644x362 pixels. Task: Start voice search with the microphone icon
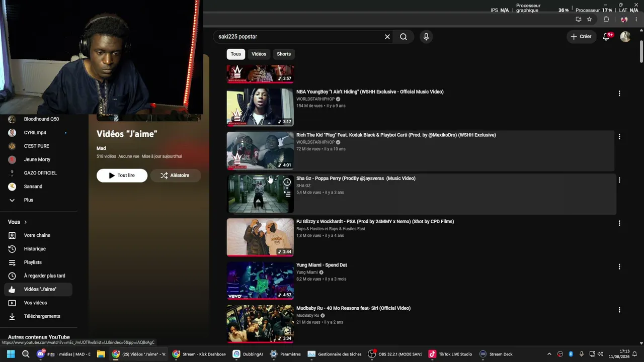tap(426, 37)
